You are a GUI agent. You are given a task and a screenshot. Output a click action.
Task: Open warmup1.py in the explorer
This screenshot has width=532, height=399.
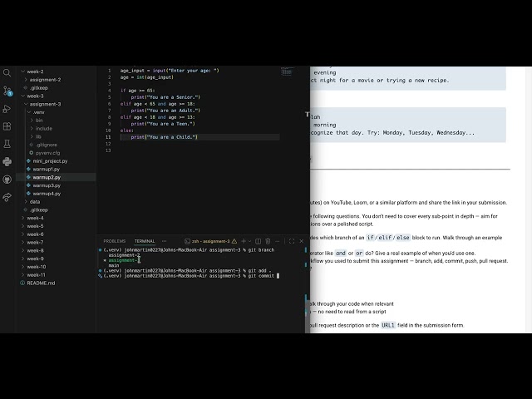point(57,170)
